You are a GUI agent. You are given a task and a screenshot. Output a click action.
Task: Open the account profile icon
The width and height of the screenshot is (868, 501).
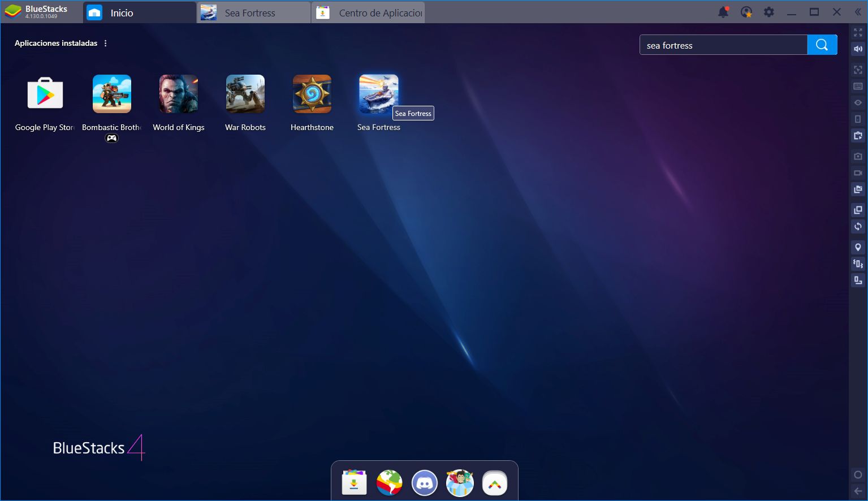click(746, 12)
